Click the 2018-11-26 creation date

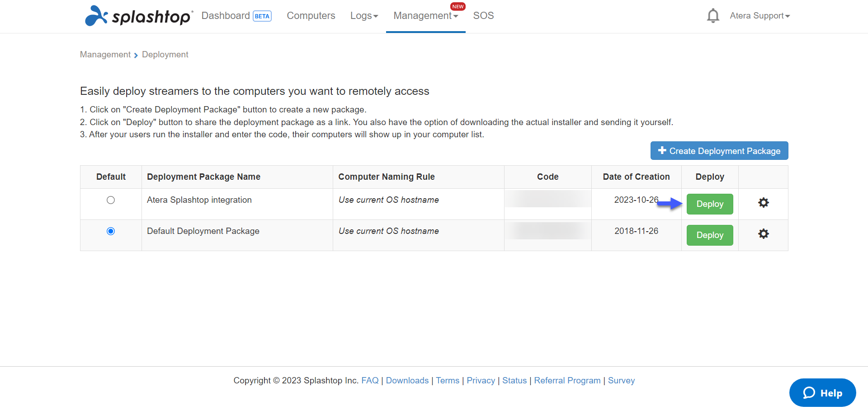point(636,231)
